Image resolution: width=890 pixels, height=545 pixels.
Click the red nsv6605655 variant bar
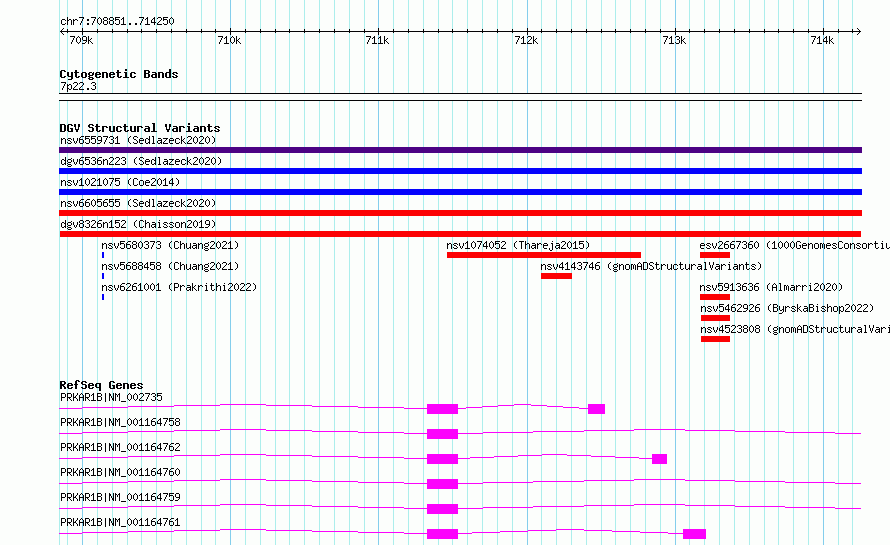(x=460, y=213)
